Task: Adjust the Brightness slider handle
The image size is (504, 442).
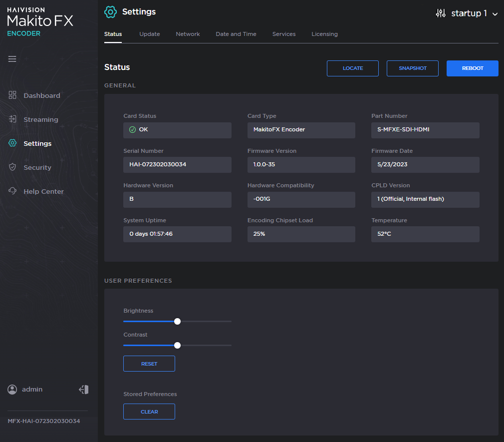Action: point(178,321)
